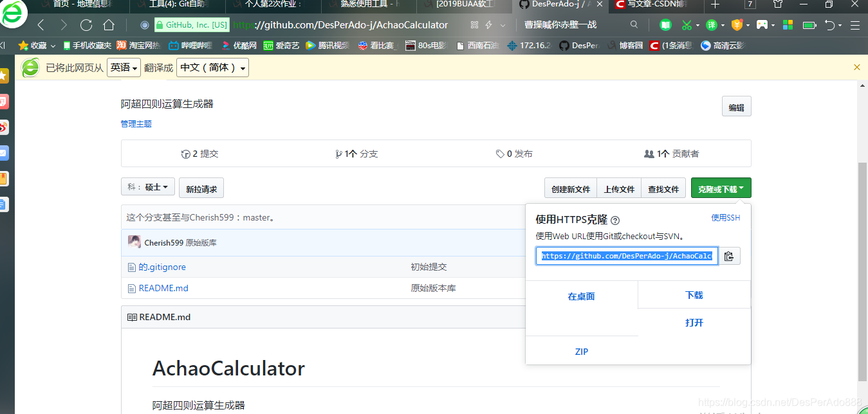Image resolution: width=868 pixels, height=414 pixels.
Task: Click the address bar QR-code grid icon
Action: coord(475,25)
